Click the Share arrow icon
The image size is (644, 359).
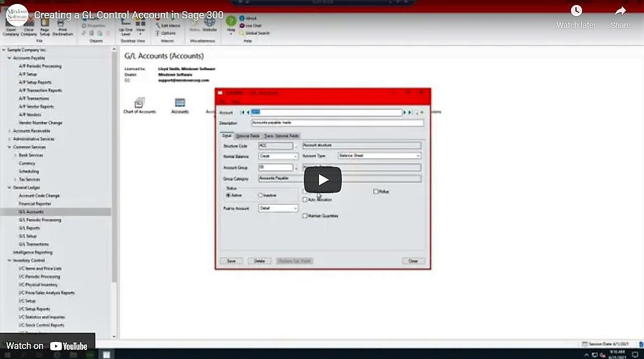620,11
